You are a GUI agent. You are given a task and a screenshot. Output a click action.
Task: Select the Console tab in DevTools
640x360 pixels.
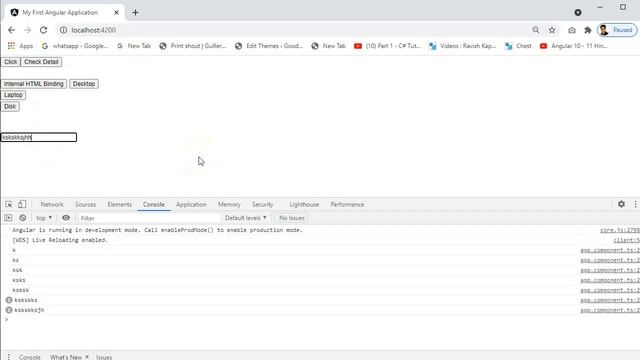click(154, 204)
